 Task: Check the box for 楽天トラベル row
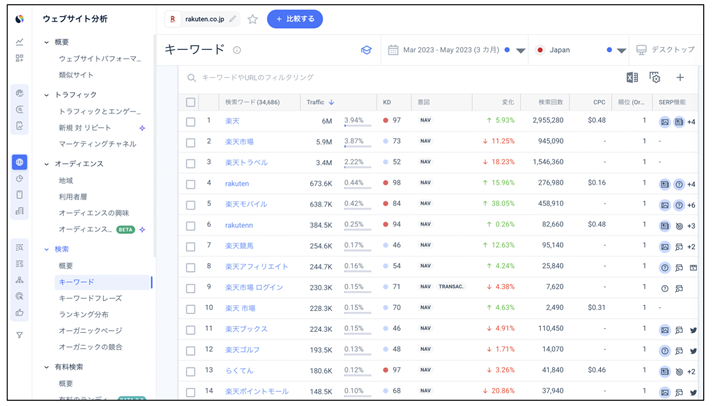191,163
